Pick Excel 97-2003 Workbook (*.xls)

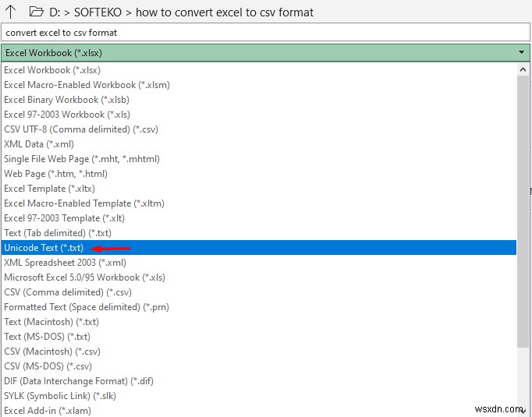click(x=258, y=115)
